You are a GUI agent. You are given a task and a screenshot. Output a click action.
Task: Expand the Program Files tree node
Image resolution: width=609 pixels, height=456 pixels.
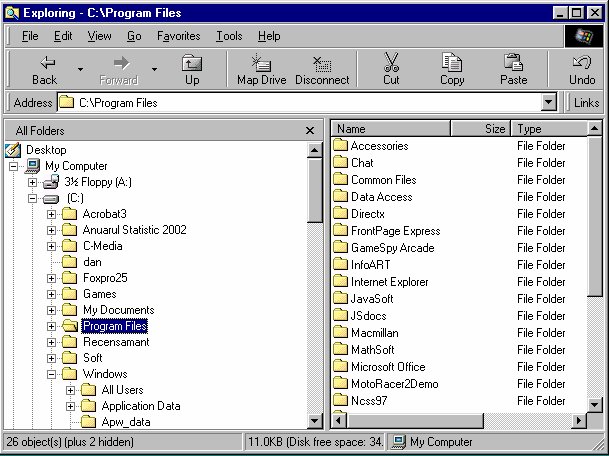[x=51, y=326]
